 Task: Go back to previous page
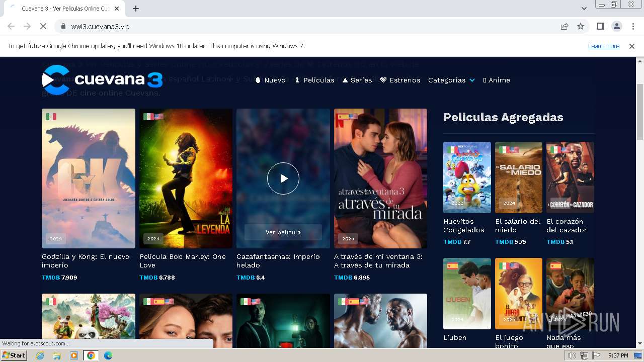tap(11, 27)
